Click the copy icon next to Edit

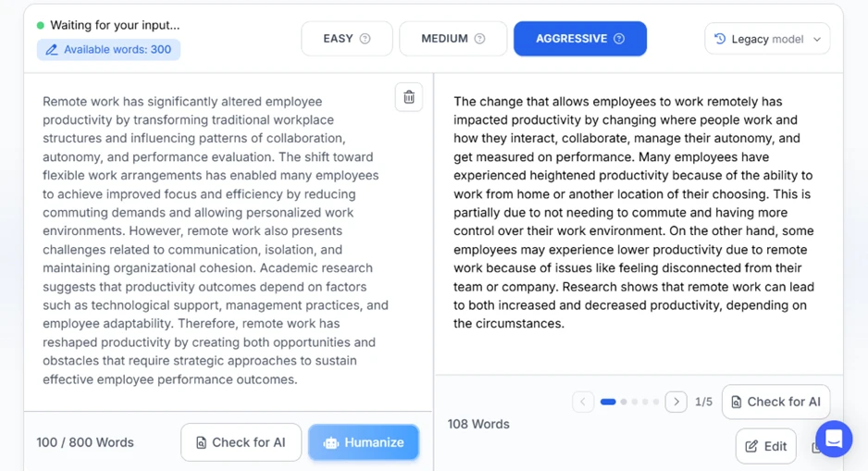click(816, 447)
